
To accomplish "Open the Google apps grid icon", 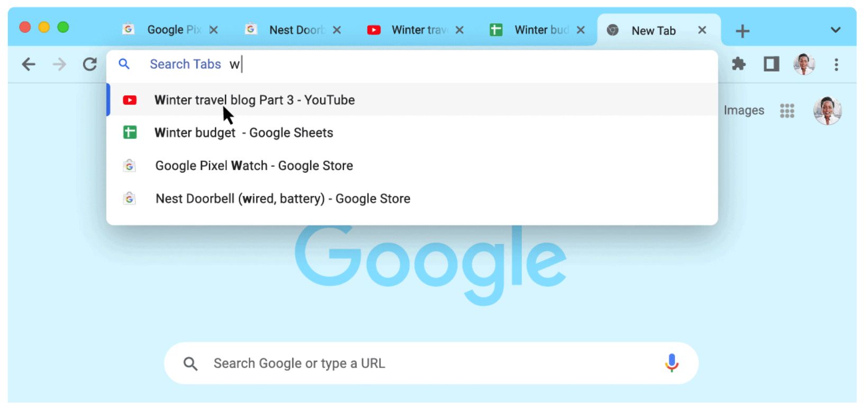I will [x=787, y=111].
